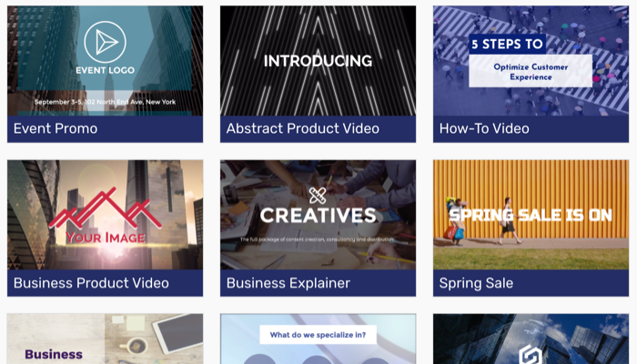Screen dimensions: 637x364
Task: Click the How-To Video title label
Action: pyautogui.click(x=484, y=129)
